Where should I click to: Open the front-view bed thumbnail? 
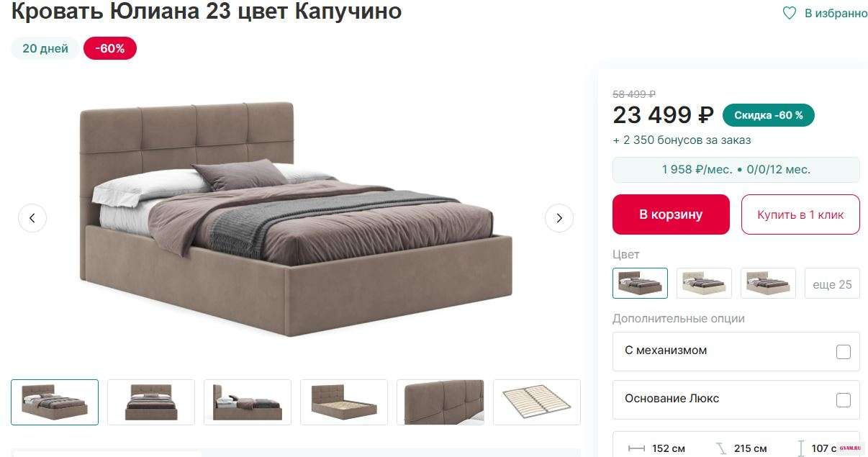151,402
